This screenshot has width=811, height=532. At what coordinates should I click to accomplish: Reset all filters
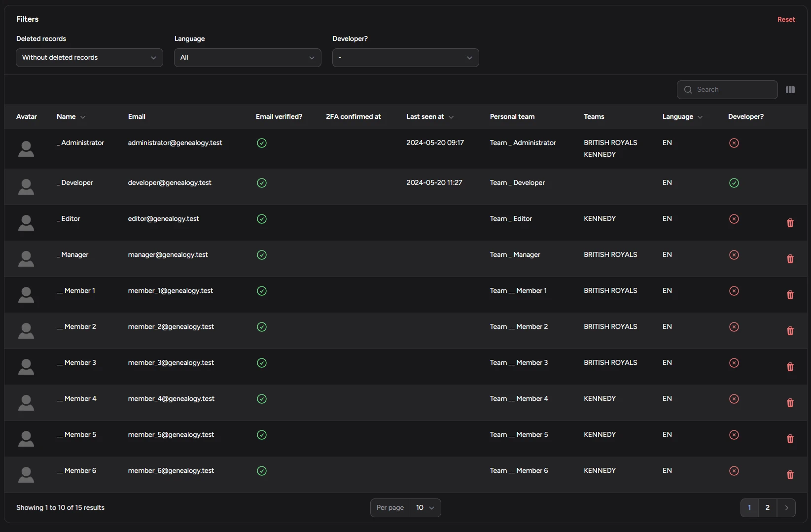click(x=786, y=19)
